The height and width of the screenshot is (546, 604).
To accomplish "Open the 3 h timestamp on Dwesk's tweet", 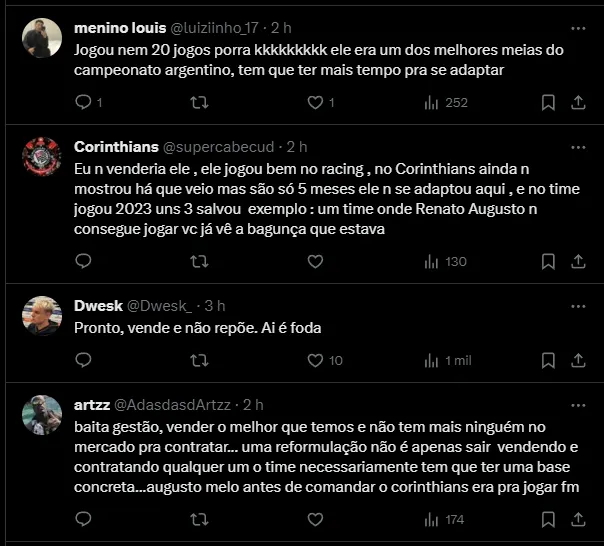I will tap(215, 305).
